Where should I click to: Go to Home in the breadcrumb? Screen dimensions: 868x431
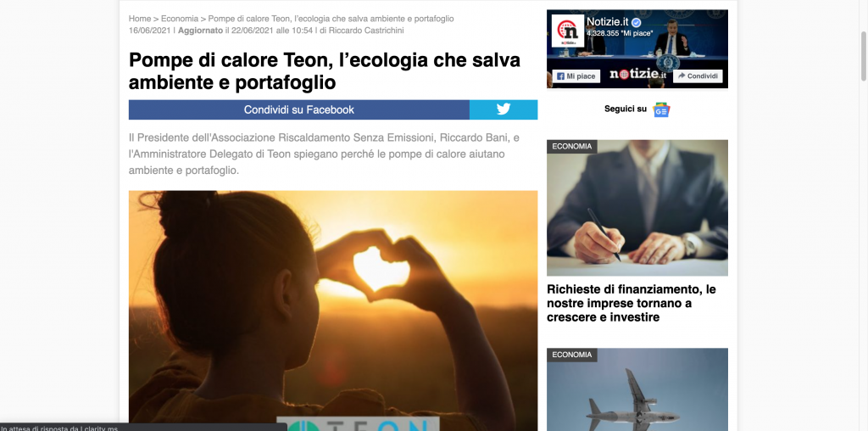pos(140,19)
